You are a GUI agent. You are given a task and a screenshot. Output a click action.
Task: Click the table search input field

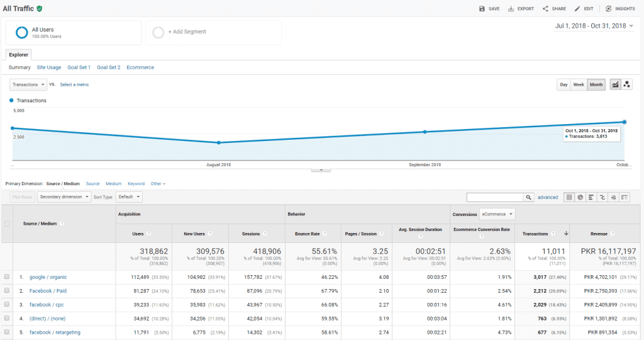point(495,197)
